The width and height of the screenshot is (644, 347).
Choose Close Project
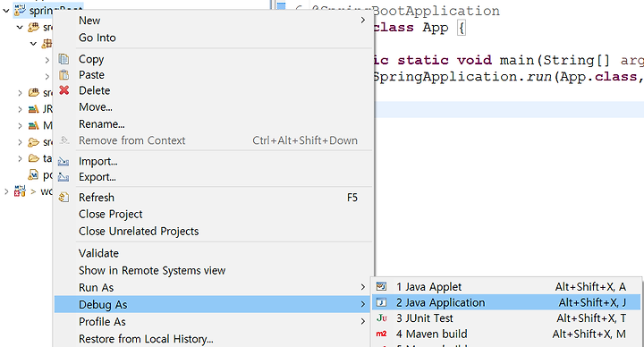214,215
